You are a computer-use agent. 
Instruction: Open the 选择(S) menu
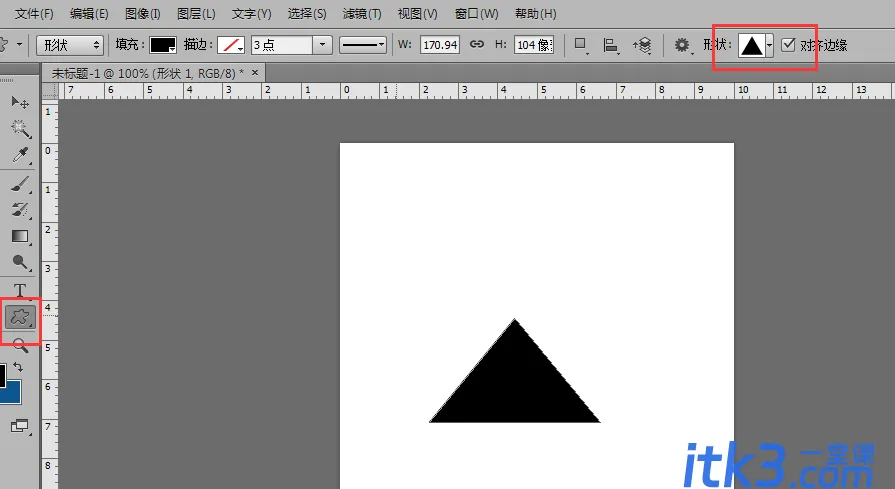[x=307, y=14]
